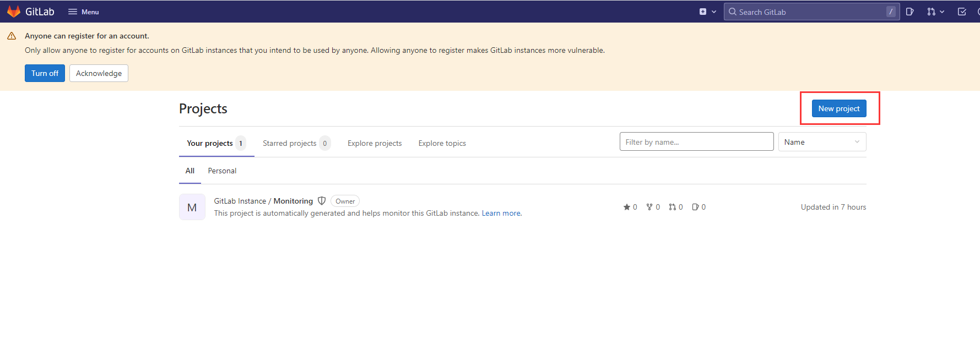Click the star count icon
Image resolution: width=980 pixels, height=361 pixels.
[626, 207]
